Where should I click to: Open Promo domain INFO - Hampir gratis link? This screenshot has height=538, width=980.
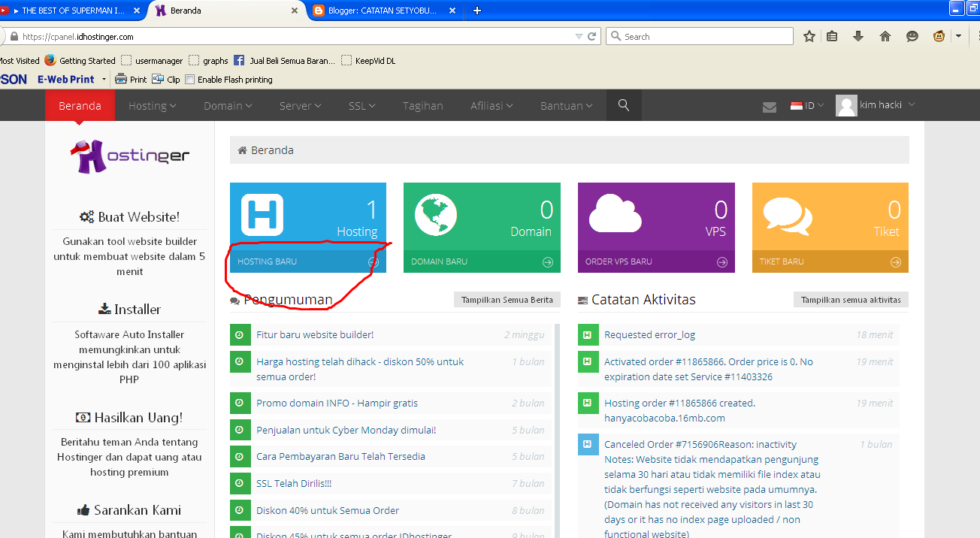337,403
